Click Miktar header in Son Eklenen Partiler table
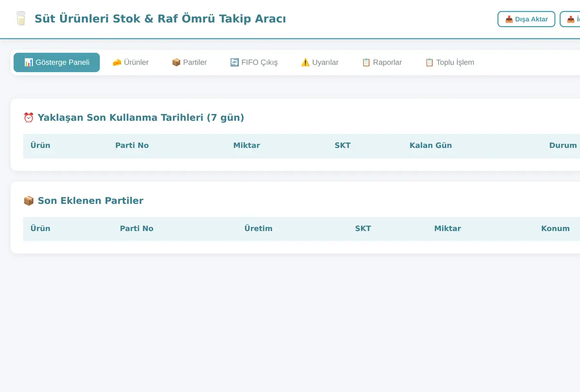This screenshot has height=392, width=580. (x=448, y=229)
